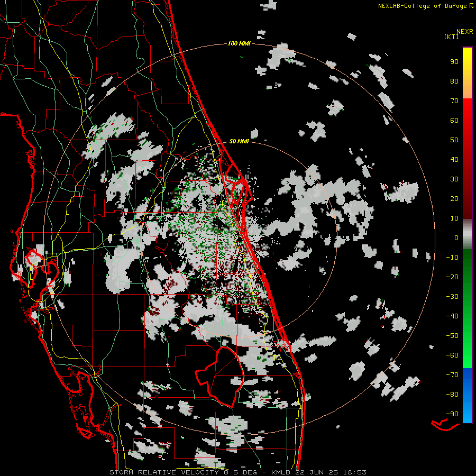Click the "40" value on the velocity scale

pyautogui.click(x=454, y=159)
